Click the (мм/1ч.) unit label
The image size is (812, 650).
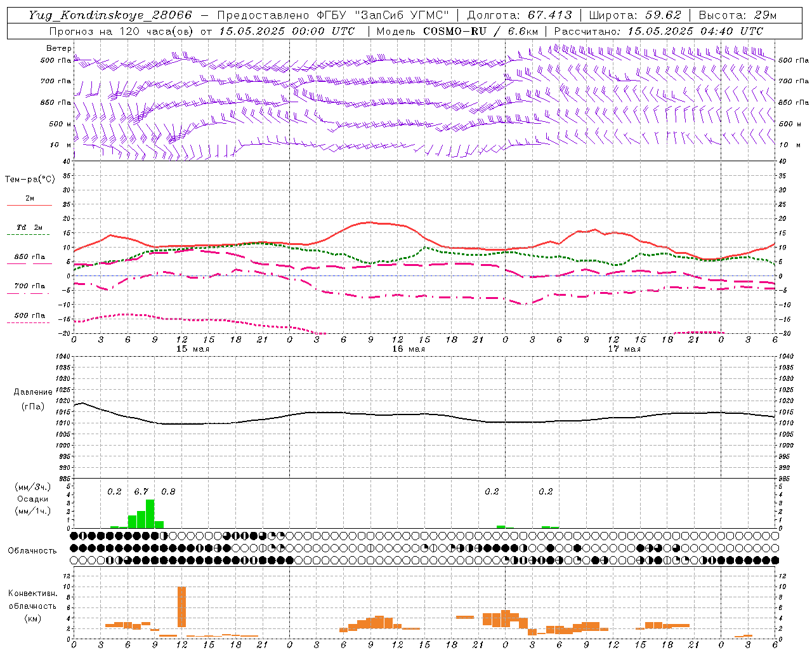(32, 511)
